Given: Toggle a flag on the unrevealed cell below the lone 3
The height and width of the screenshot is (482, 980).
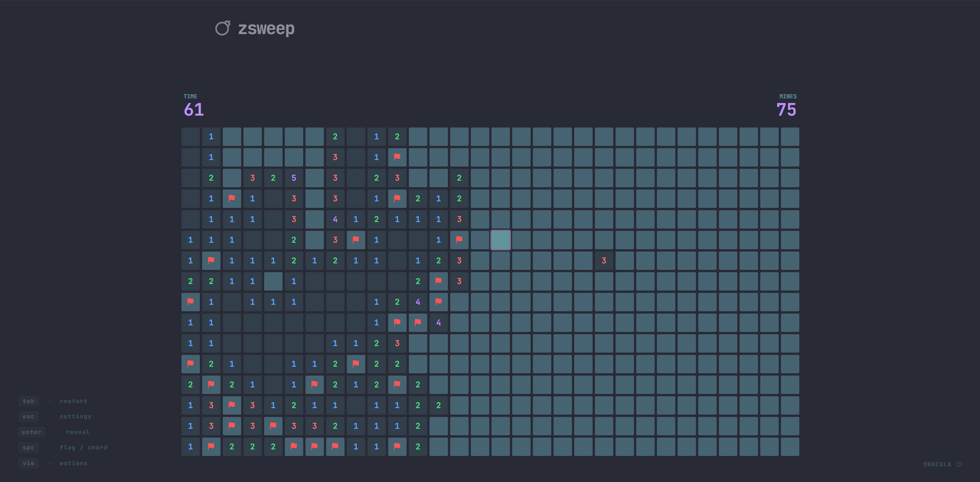Looking at the screenshot, I should pos(603,281).
